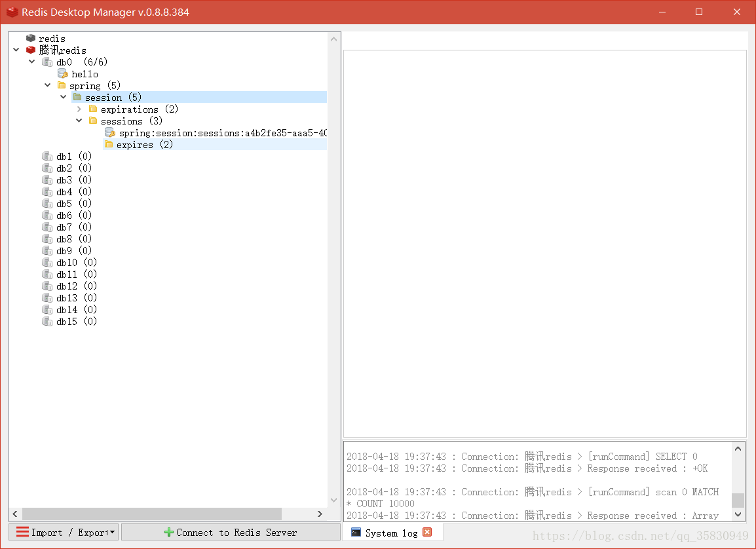The width and height of the screenshot is (756, 549).
Task: Click Connect to Redis Server button
Action: coord(231,532)
